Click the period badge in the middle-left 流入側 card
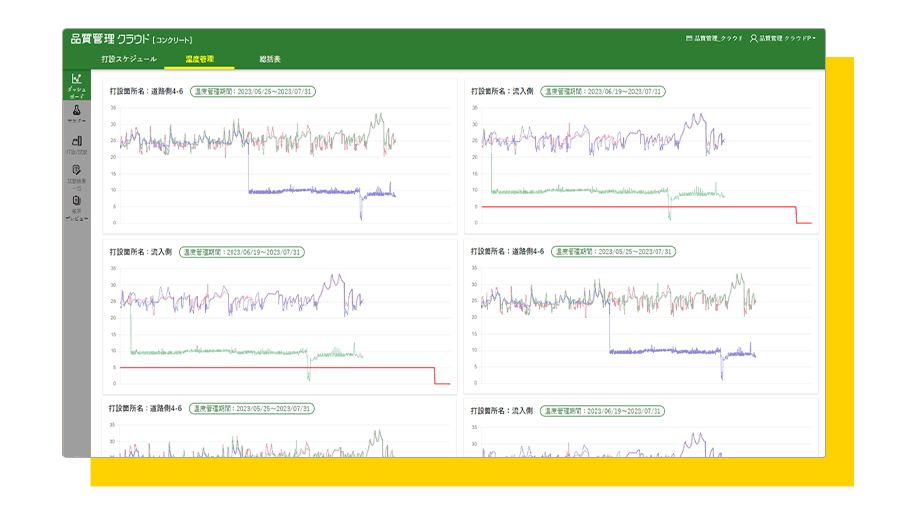 click(242, 252)
